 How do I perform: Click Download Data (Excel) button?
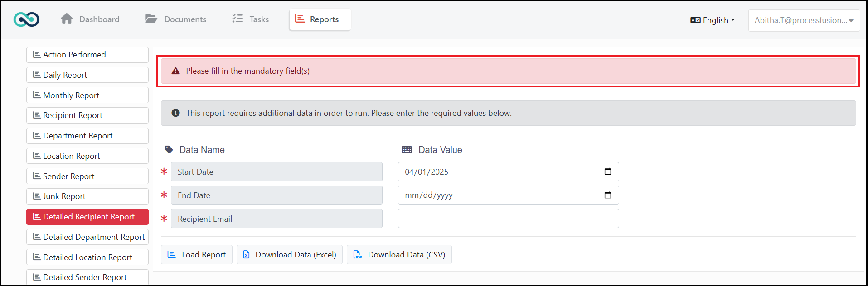290,255
